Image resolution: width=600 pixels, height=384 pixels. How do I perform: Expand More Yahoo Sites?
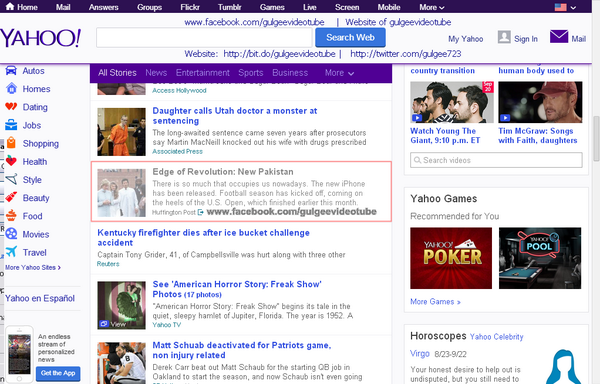point(33,267)
